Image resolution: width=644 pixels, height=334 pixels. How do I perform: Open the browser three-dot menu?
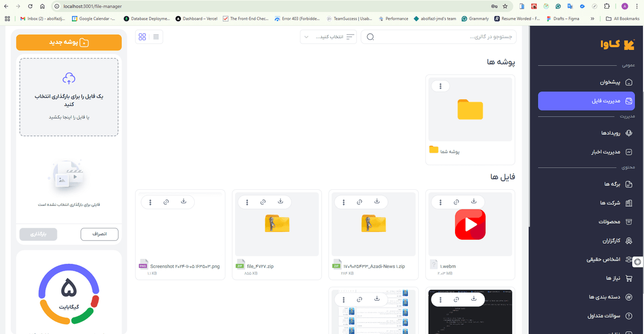coord(638,6)
